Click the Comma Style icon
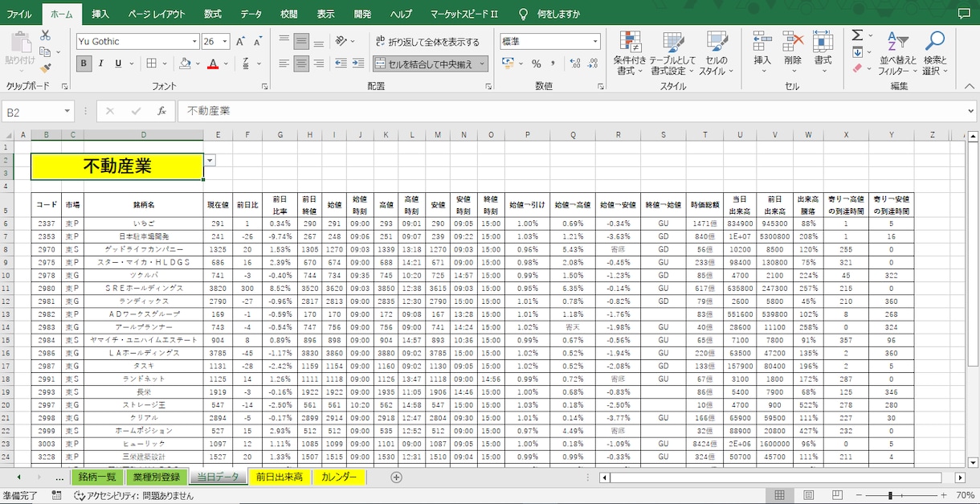The image size is (980, 504). 554,64
